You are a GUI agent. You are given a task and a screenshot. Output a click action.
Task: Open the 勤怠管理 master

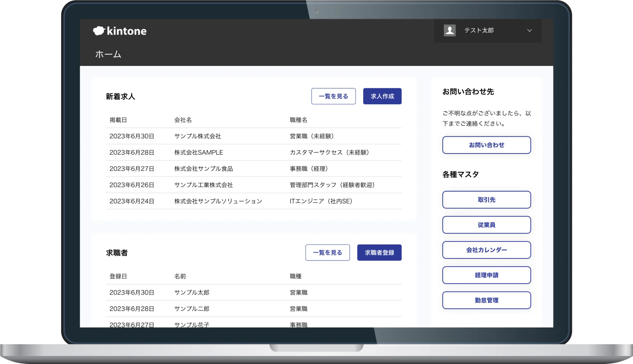tap(486, 300)
